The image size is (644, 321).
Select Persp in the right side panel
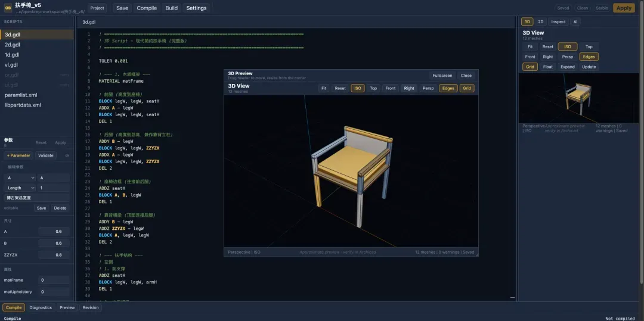pos(568,57)
